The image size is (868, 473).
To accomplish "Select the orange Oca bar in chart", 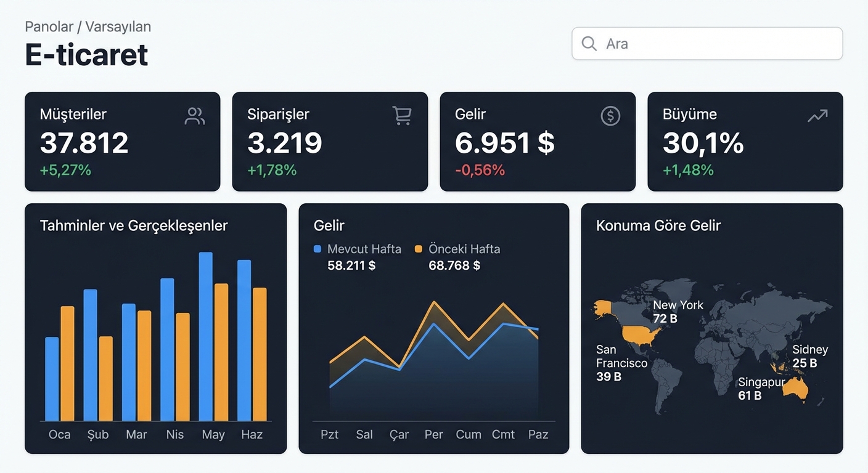I will click(x=67, y=363).
